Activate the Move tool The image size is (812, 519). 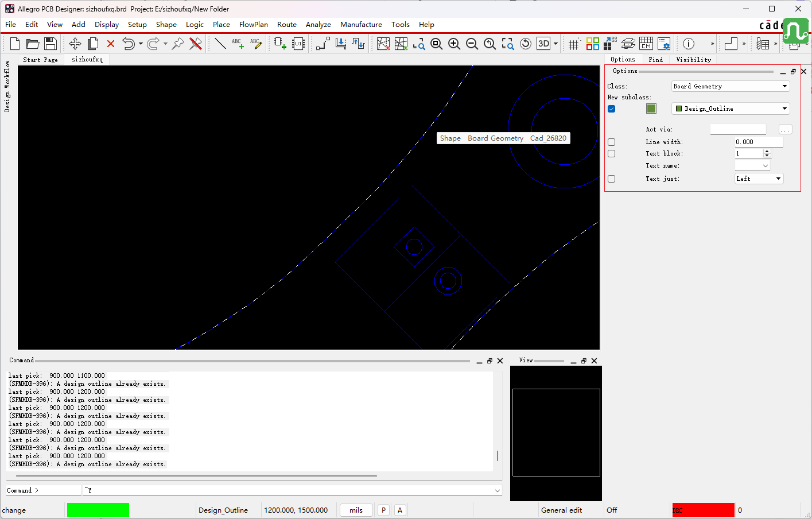(75, 44)
